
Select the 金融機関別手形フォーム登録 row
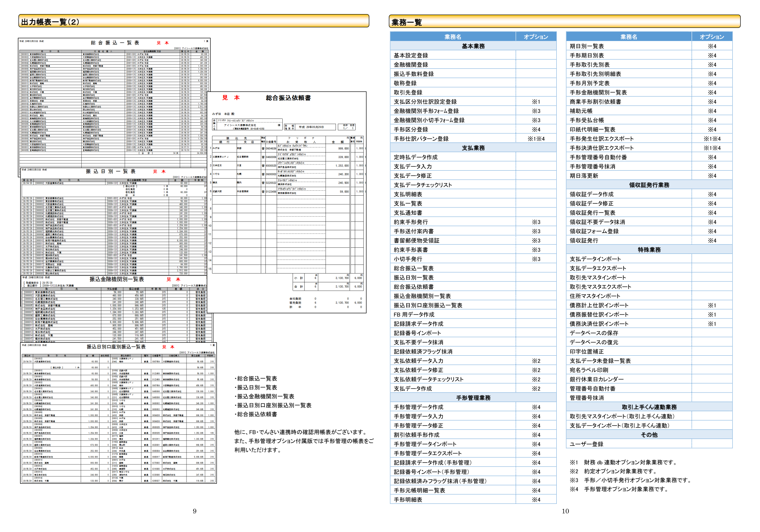tap(473, 111)
